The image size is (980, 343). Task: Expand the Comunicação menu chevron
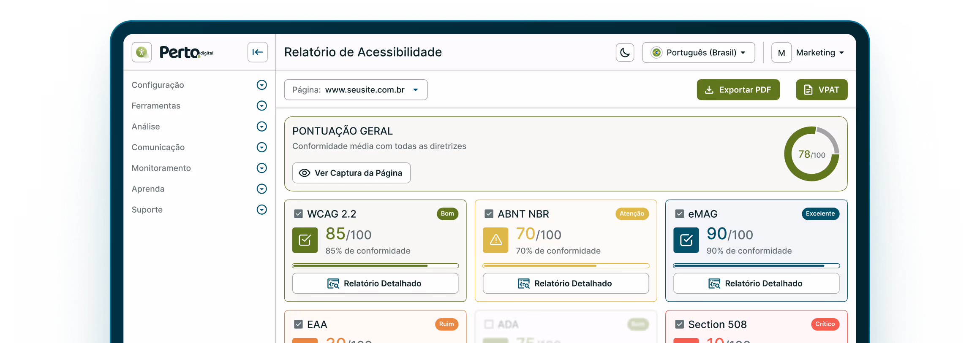[x=262, y=147]
